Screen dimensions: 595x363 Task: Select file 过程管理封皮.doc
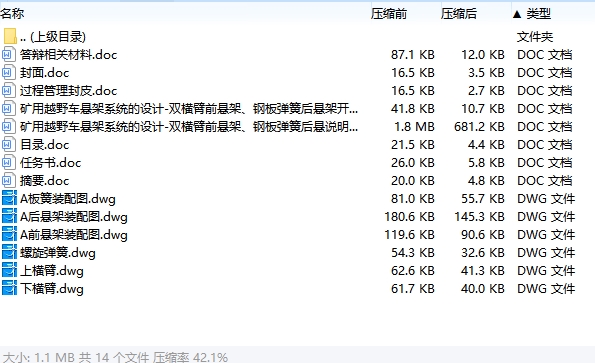click(x=69, y=91)
